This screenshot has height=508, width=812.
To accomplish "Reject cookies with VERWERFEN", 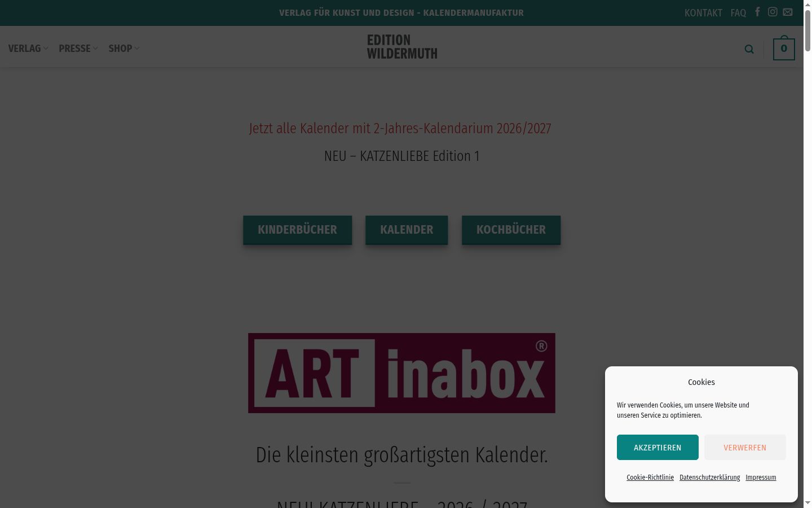I will [x=745, y=447].
